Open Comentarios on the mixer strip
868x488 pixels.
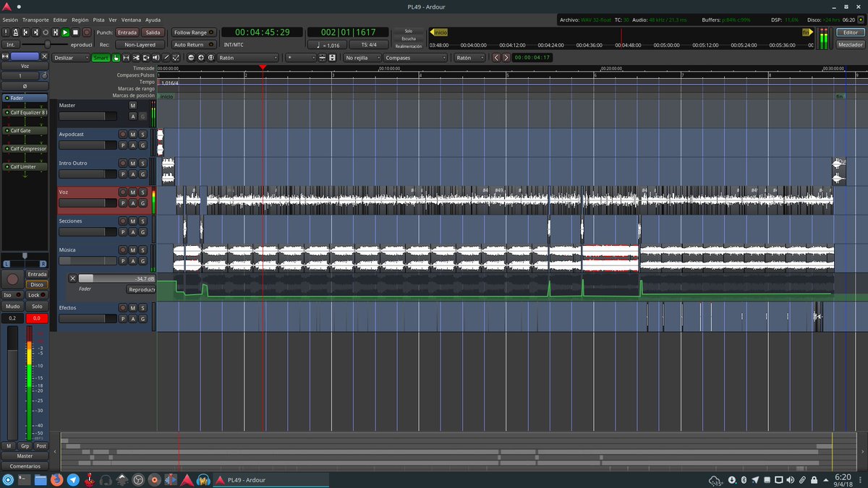(25, 466)
